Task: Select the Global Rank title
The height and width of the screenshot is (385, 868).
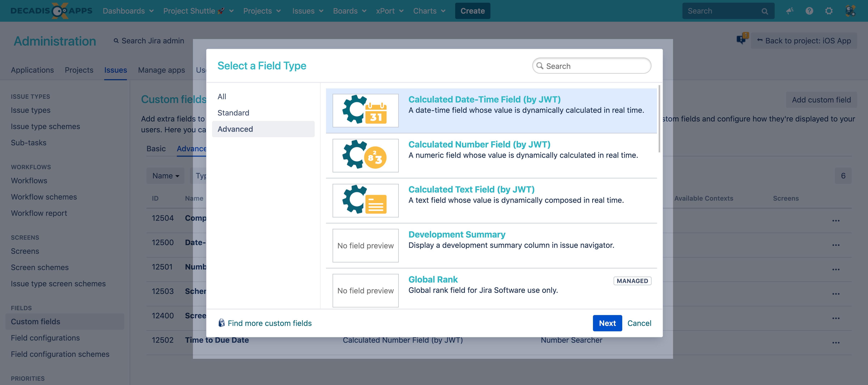Action: pyautogui.click(x=433, y=279)
